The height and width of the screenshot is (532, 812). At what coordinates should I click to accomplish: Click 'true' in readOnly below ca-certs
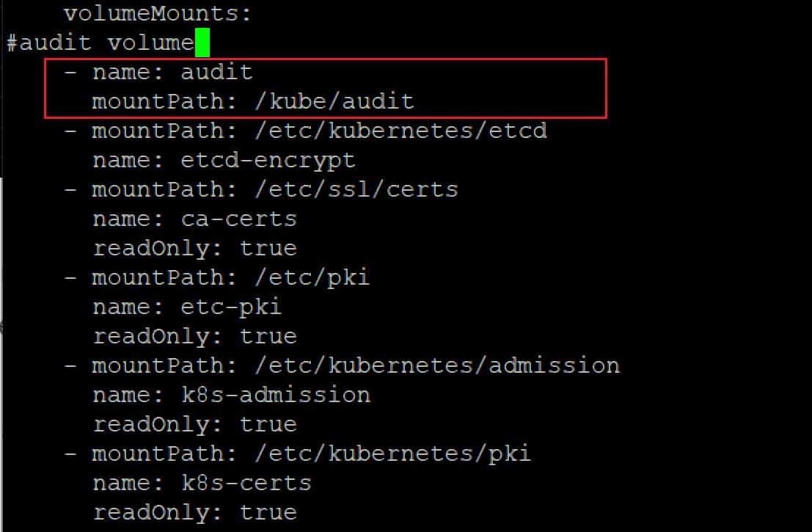[x=268, y=248]
